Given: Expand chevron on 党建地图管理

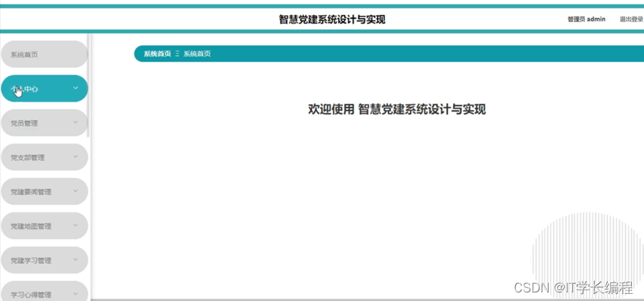Looking at the screenshot, I should (x=76, y=225).
